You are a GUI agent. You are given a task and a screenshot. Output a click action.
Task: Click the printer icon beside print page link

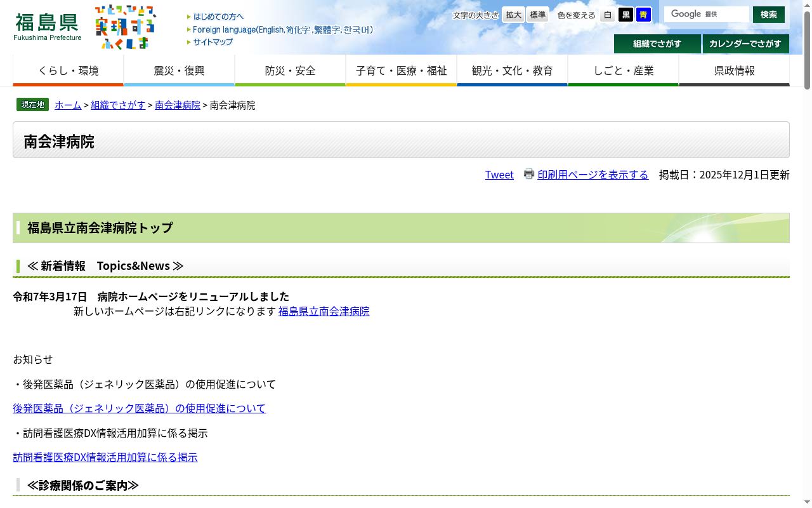[x=528, y=174]
